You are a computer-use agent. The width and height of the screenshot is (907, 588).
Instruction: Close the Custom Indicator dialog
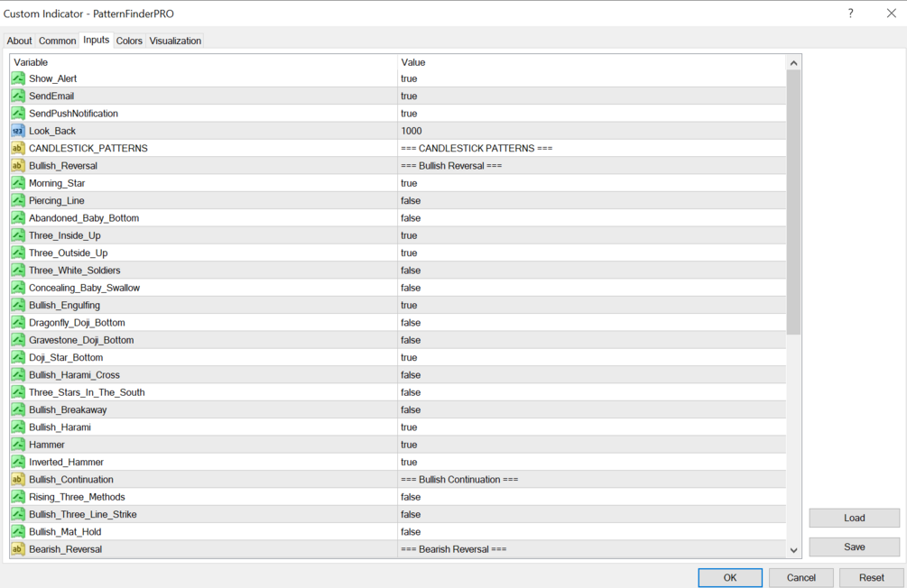(891, 14)
